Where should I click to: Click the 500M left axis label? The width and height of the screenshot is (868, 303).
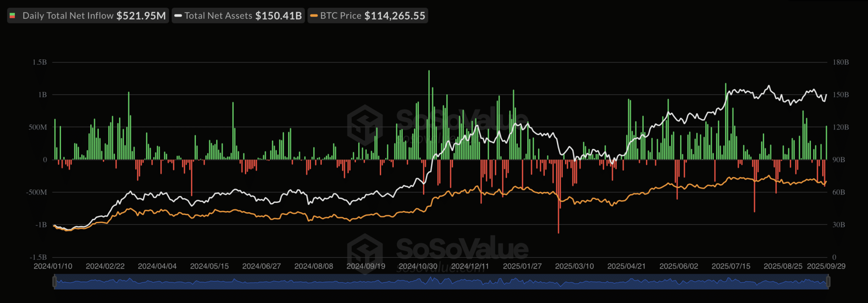click(x=38, y=127)
